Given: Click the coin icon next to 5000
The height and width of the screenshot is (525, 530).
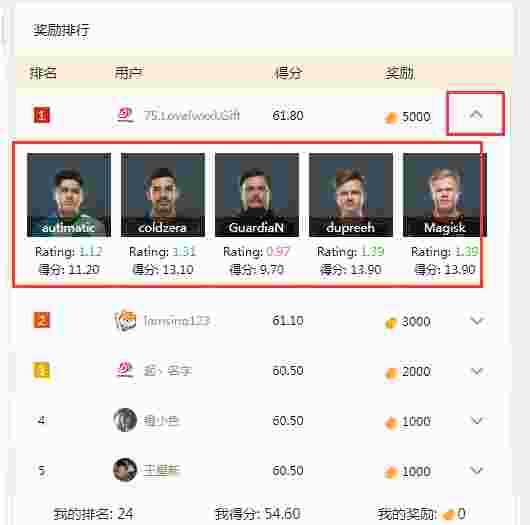Looking at the screenshot, I should (x=391, y=118).
